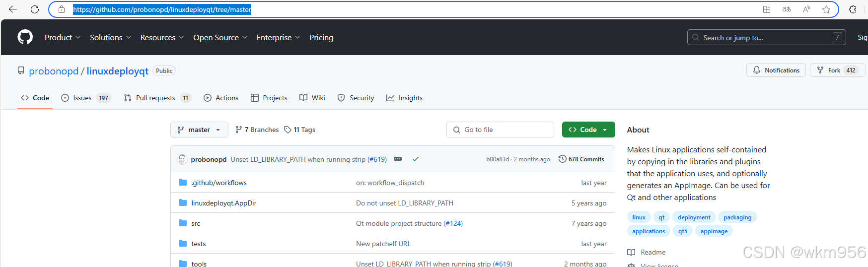Click the qt5 topic tag
Screen dimensions: 868x267
pyautogui.click(x=683, y=231)
